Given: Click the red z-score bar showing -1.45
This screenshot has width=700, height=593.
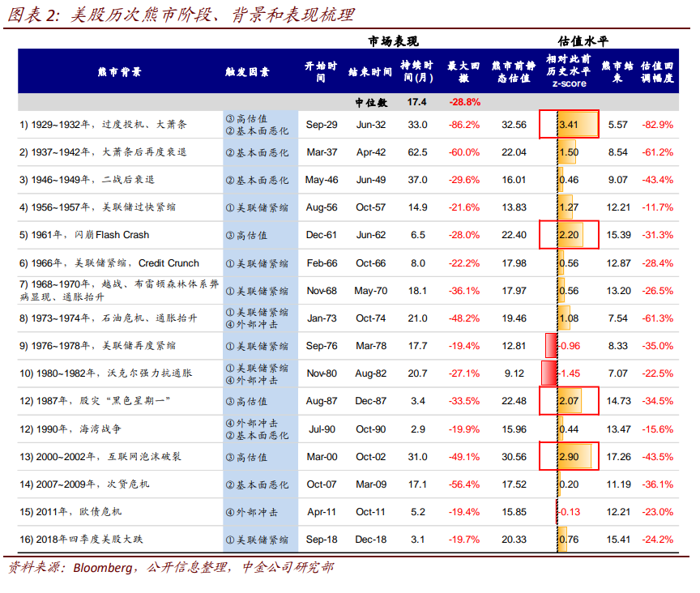Looking at the screenshot, I should pyautogui.click(x=549, y=373).
